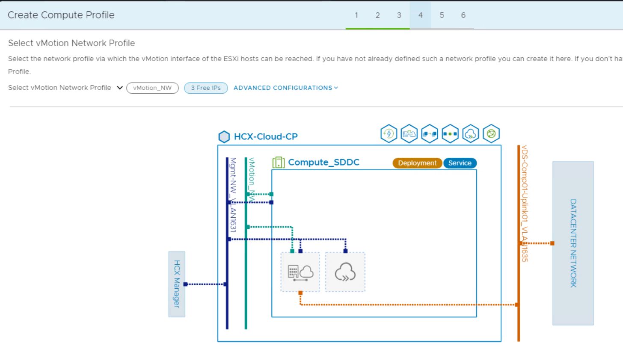Click the vMotion_NW profile pill
This screenshot has width=623, height=364.
coord(152,88)
